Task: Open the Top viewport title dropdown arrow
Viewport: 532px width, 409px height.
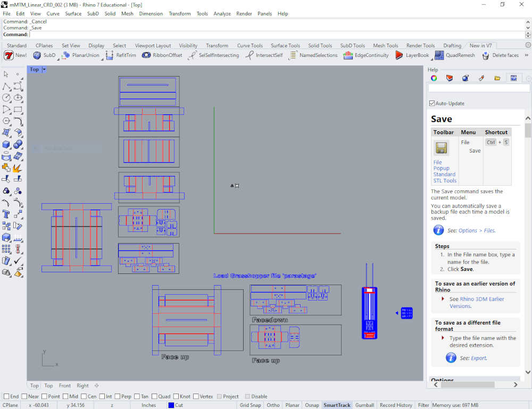Action: [x=44, y=70]
